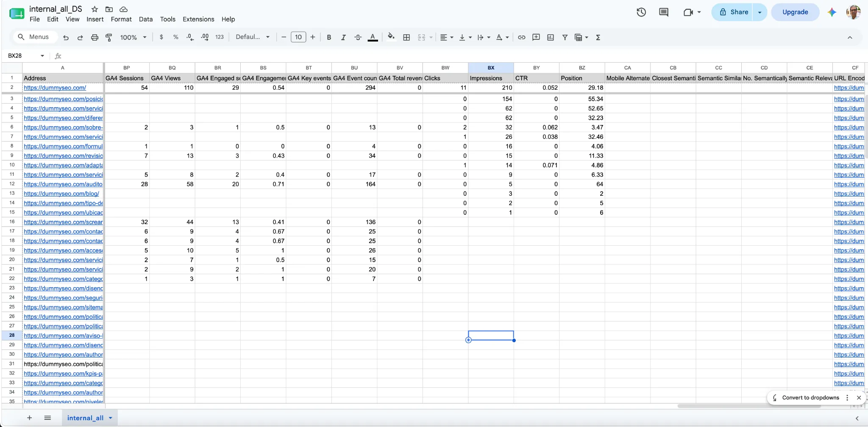Open the fill color bucket
868x427 pixels.
click(x=391, y=37)
